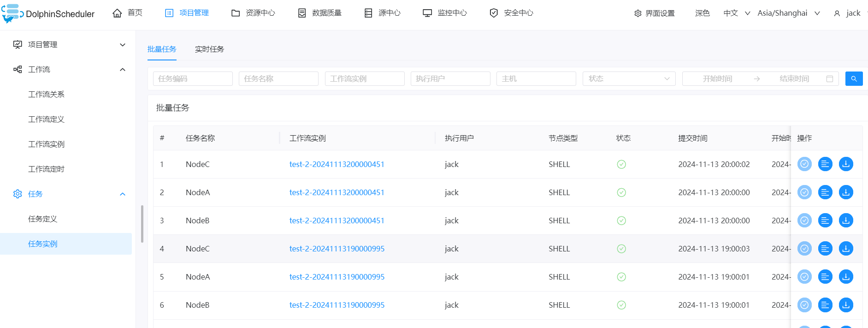View log for NodeC task in row 1
Viewport: 868px width, 328px height.
[x=825, y=164]
